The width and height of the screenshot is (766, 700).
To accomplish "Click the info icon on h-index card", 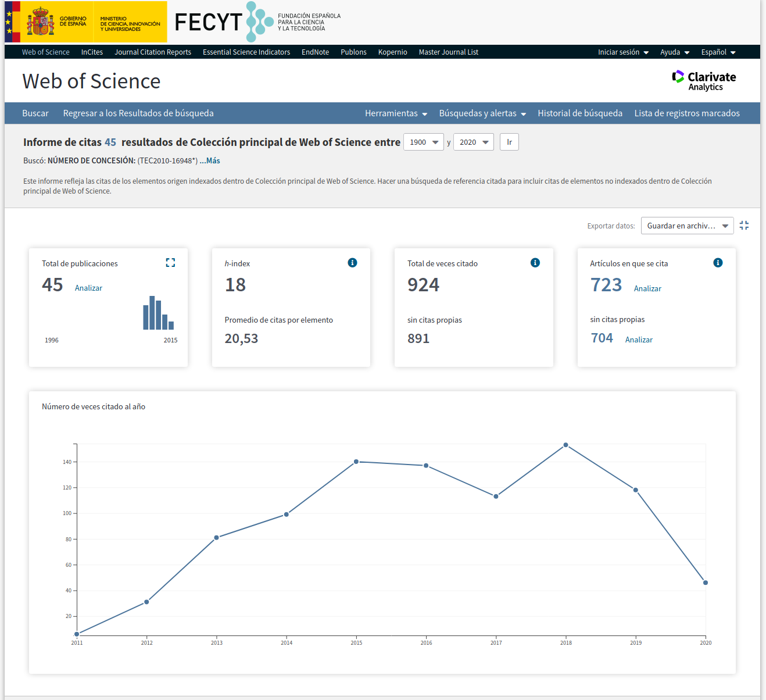I will (x=352, y=263).
